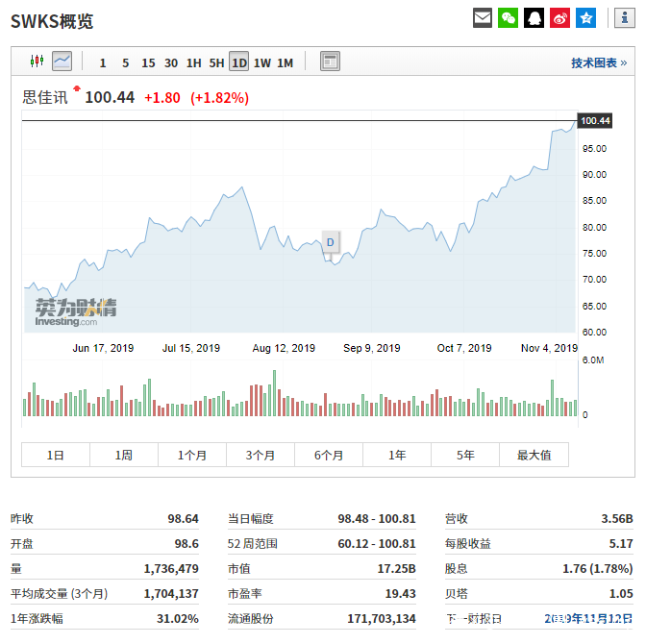Select the 5年 range tab
Image resolution: width=646 pixels, height=644 pixels.
coord(465,455)
